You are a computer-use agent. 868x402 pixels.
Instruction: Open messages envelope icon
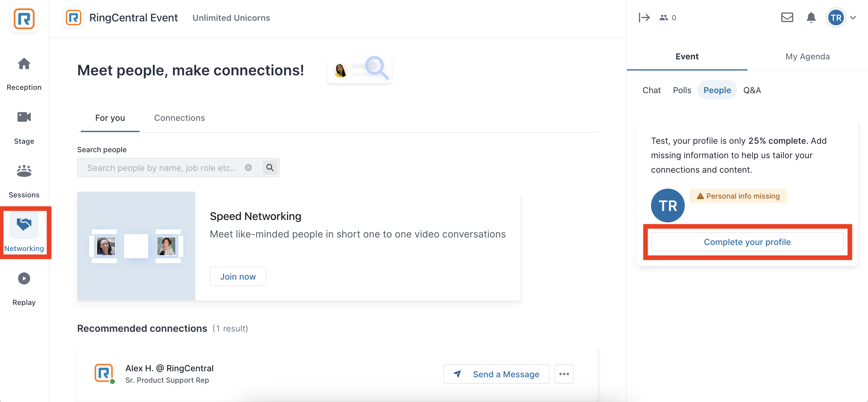pyautogui.click(x=787, y=17)
